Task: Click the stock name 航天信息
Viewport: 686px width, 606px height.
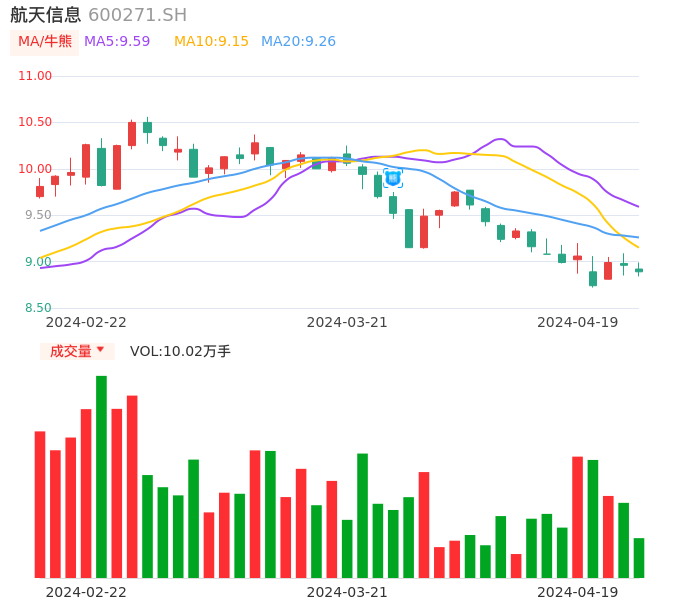Action: [46, 15]
